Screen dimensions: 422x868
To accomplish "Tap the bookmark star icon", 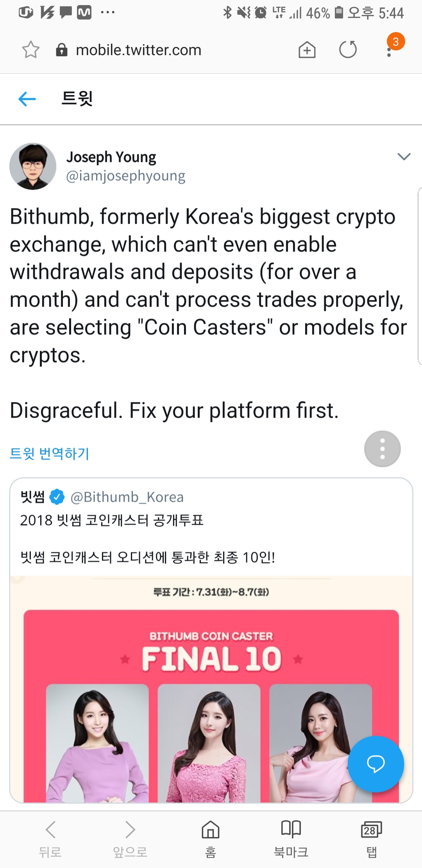I will pos(31,50).
